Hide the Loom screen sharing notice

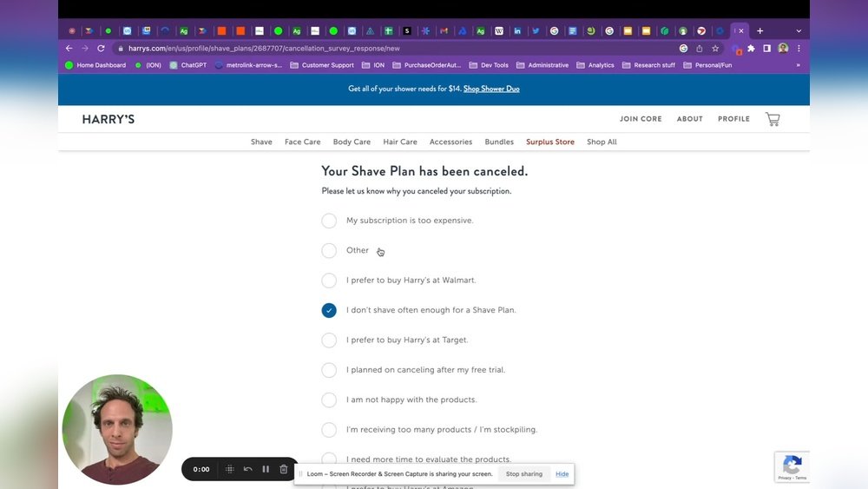(562, 474)
